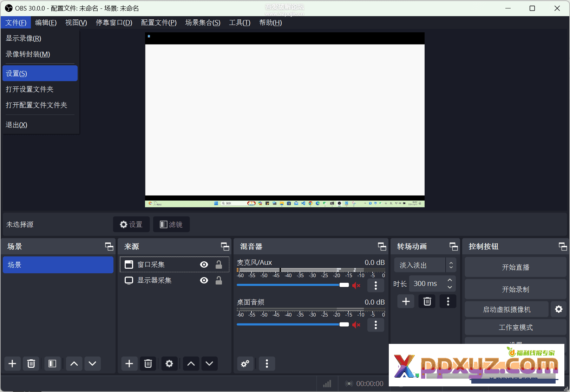Open the 配置文件 menu
This screenshot has height=392, width=570.
pos(159,22)
